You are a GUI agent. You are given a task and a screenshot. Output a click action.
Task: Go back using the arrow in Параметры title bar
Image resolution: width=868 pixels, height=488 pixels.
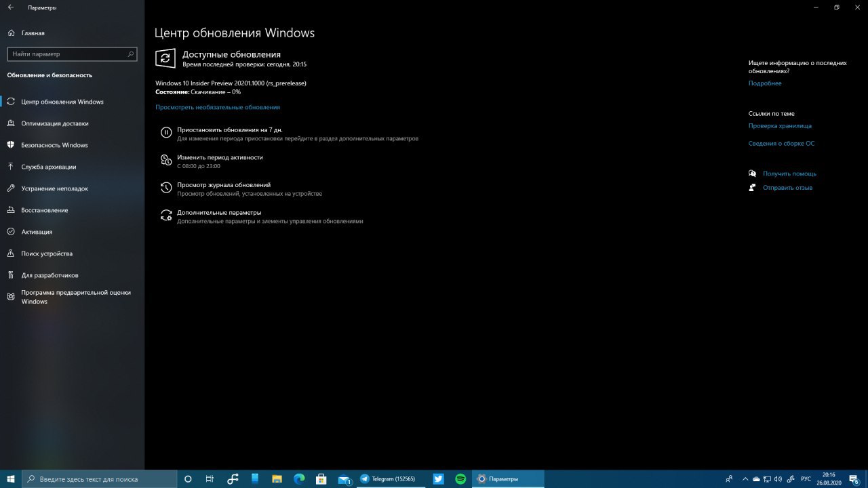tap(10, 7)
